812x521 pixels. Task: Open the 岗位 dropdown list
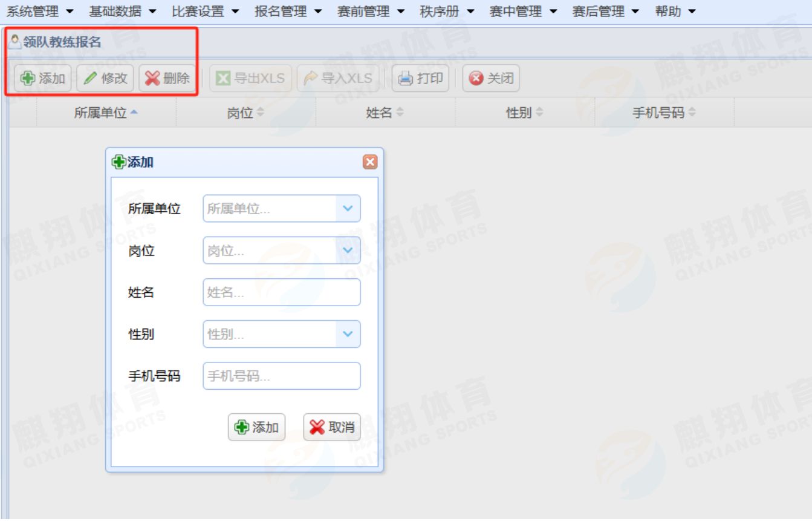348,251
